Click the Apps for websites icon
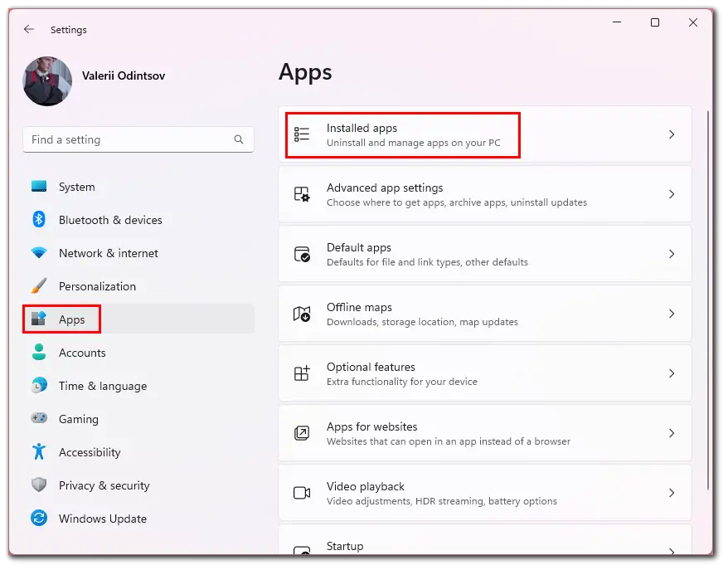This screenshot has height=570, width=728. [x=302, y=433]
